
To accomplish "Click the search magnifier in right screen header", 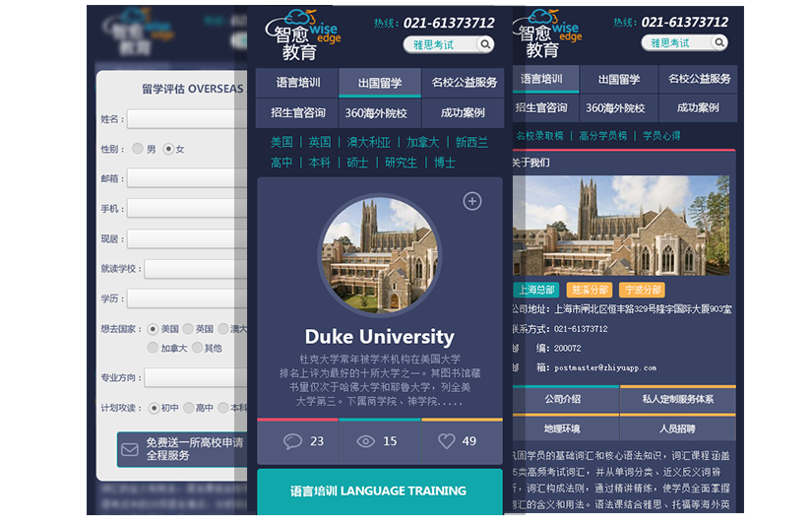I will pos(719,42).
